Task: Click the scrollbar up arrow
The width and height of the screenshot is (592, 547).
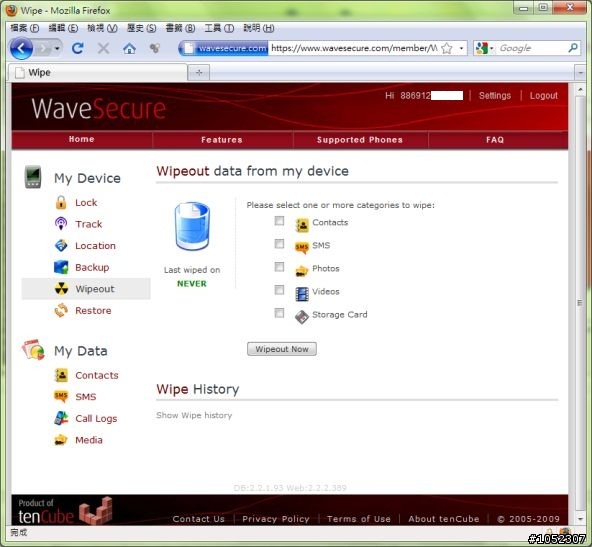Action: (580, 89)
